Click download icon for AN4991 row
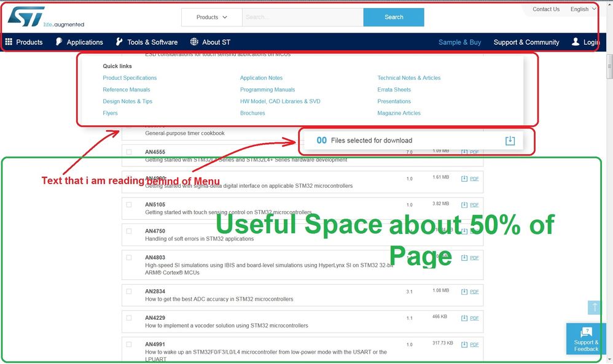The width and height of the screenshot is (613, 364). [x=464, y=344]
